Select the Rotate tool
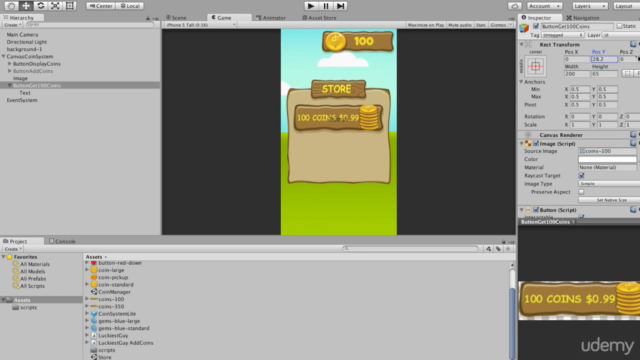 tap(40, 6)
